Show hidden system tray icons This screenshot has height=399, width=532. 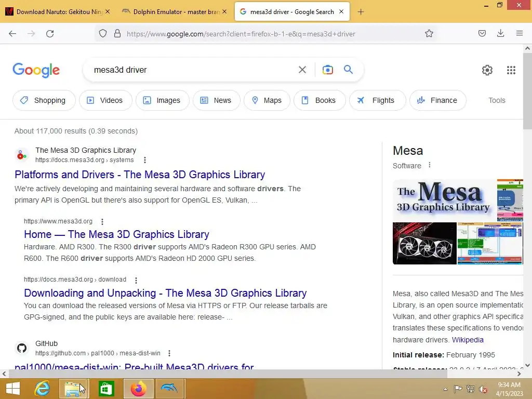(x=445, y=389)
